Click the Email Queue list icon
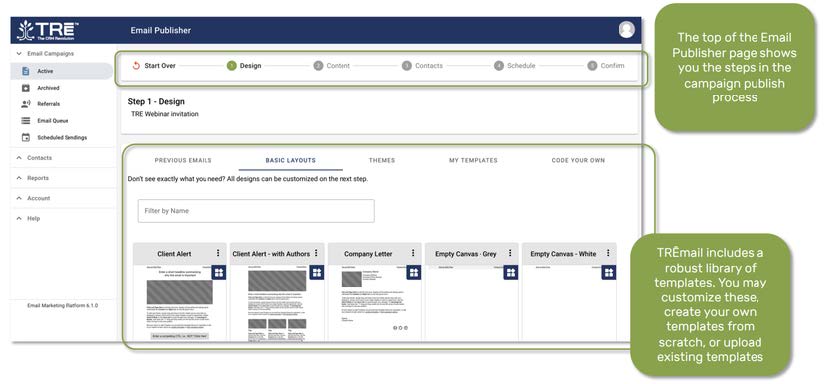Image resolution: width=827 pixels, height=384 pixels. 25,121
